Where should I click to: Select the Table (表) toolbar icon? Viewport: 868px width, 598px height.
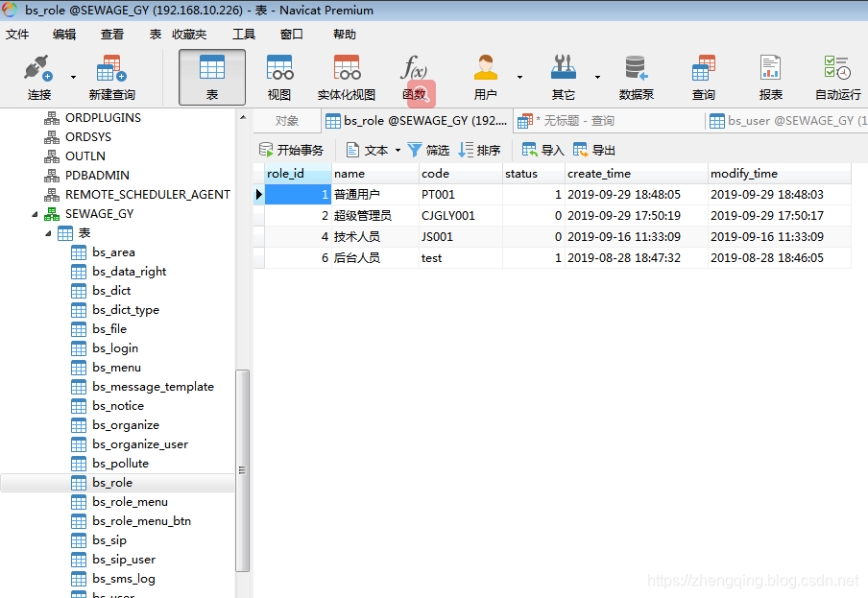pos(212,67)
